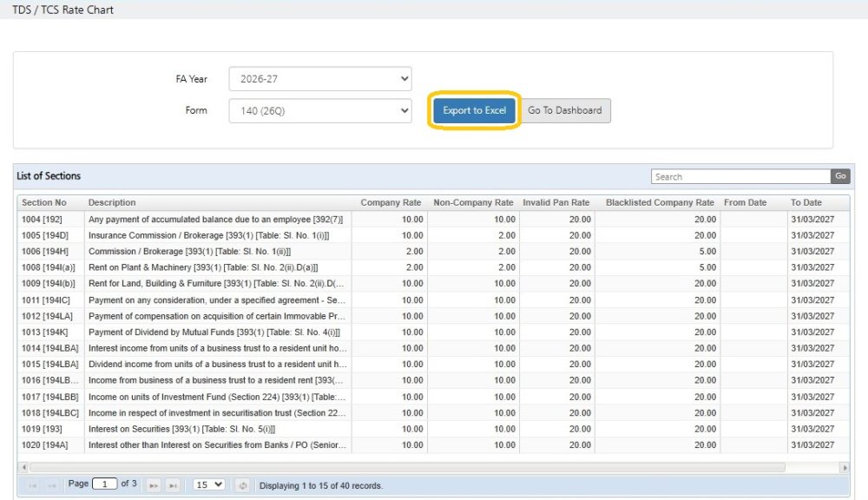Click Blacklisted rate 5.00 in 1006 row

pyautogui.click(x=707, y=252)
